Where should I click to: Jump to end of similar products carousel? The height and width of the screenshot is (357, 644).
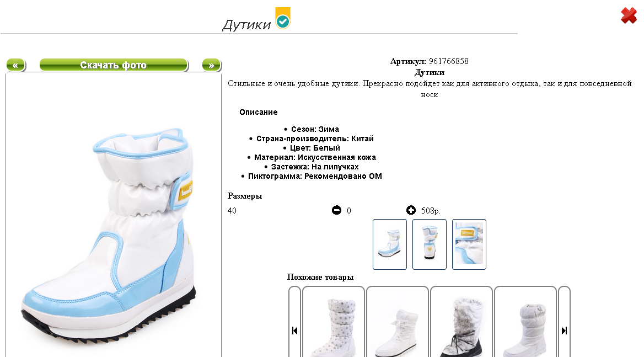564,331
